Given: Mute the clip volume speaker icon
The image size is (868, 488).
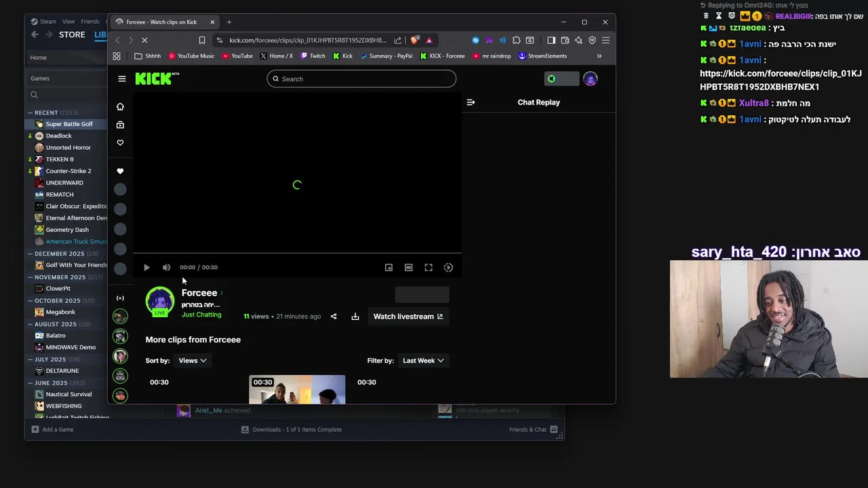Looking at the screenshot, I should [x=166, y=267].
